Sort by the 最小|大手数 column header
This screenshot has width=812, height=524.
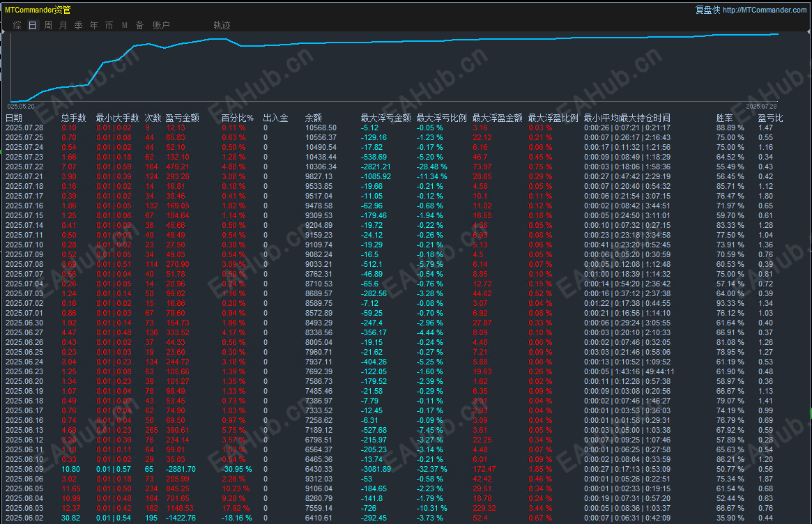point(117,118)
